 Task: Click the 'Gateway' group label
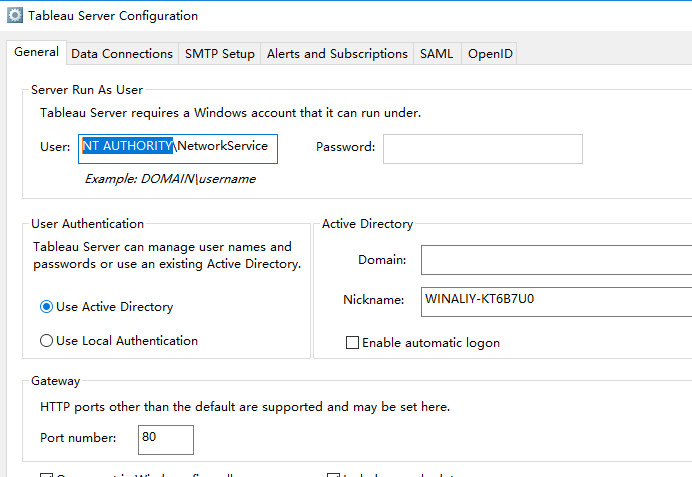56,381
